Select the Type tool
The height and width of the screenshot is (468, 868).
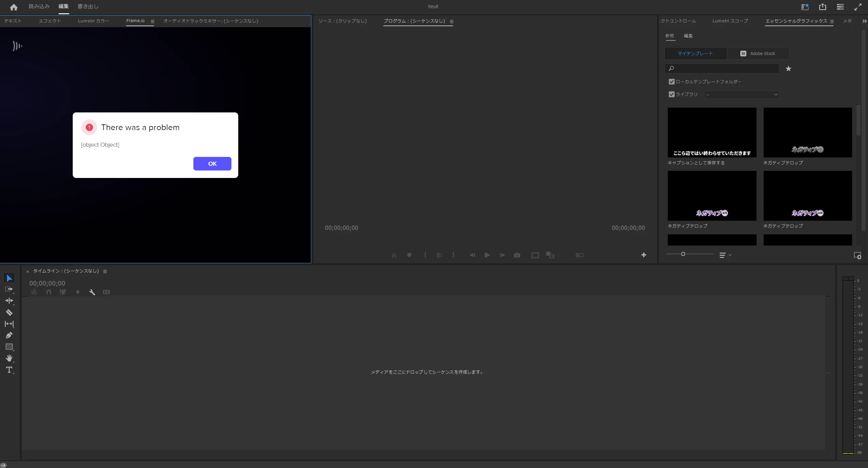point(9,370)
